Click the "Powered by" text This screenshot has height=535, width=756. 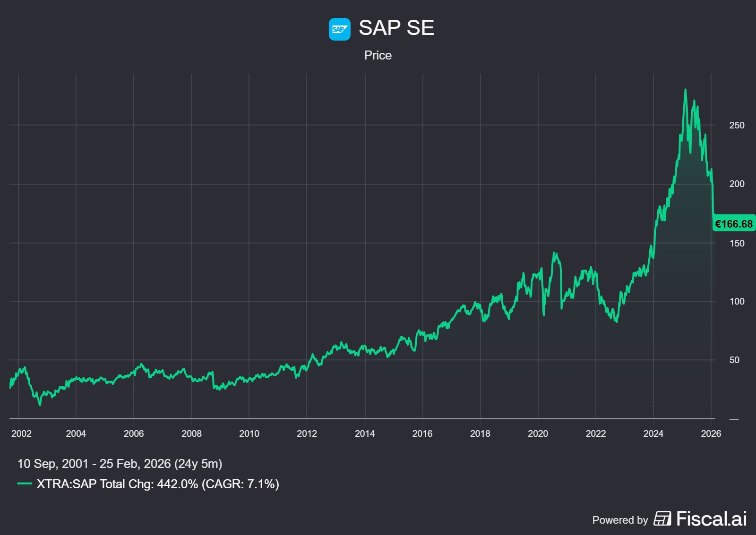(620, 520)
